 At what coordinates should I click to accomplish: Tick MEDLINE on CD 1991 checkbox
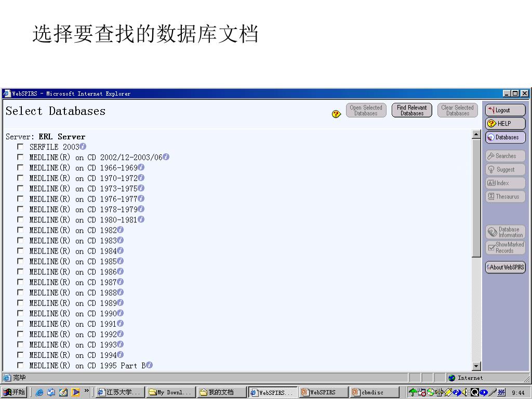(20, 324)
